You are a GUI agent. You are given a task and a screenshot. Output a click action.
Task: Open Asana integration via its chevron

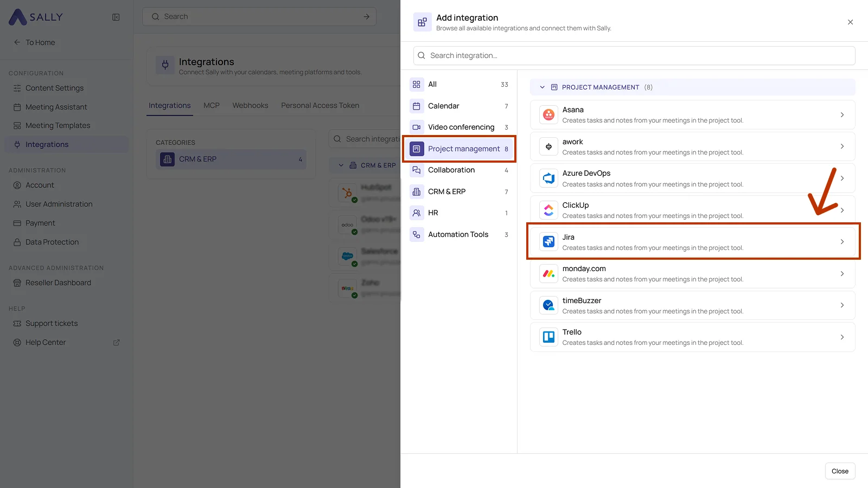click(x=842, y=115)
